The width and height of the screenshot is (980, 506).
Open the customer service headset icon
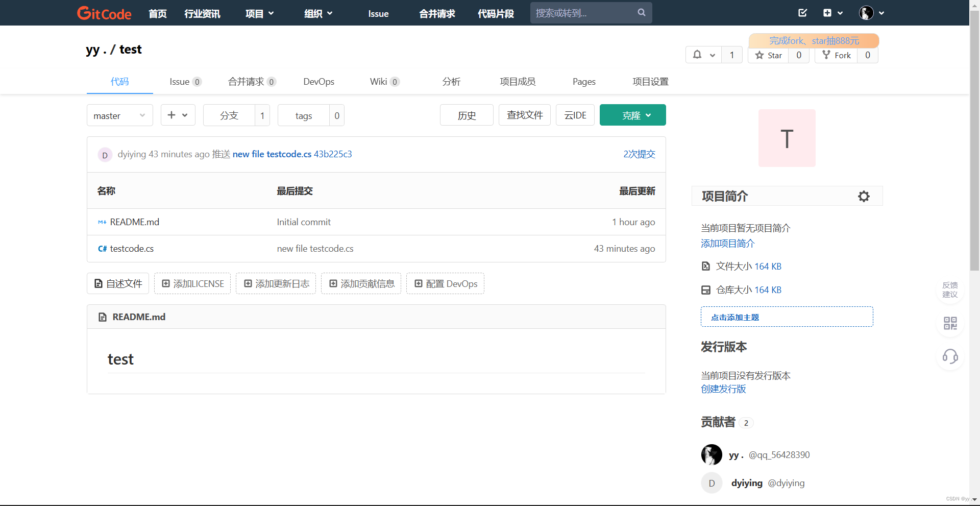click(x=950, y=357)
